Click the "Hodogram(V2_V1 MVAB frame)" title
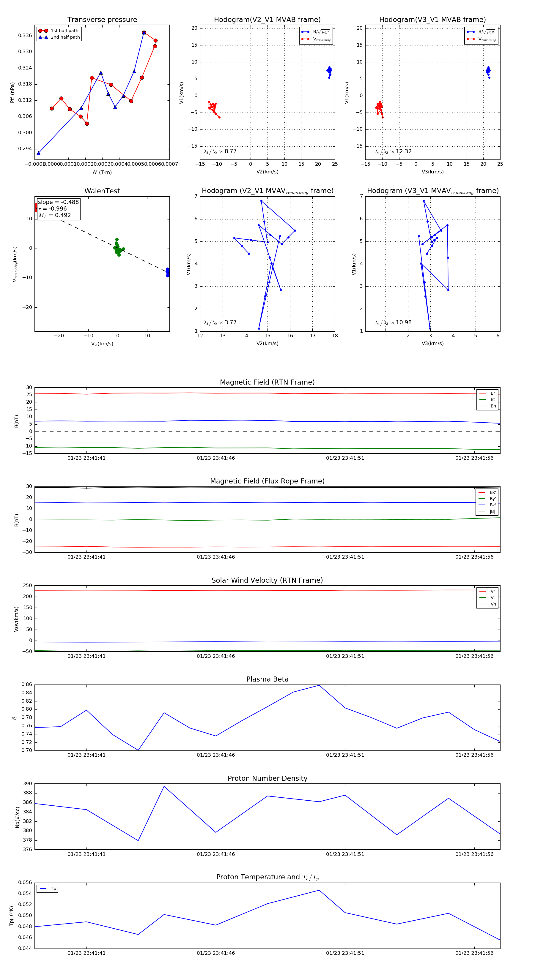Image resolution: width=535 pixels, height=980 pixels. 267,20
